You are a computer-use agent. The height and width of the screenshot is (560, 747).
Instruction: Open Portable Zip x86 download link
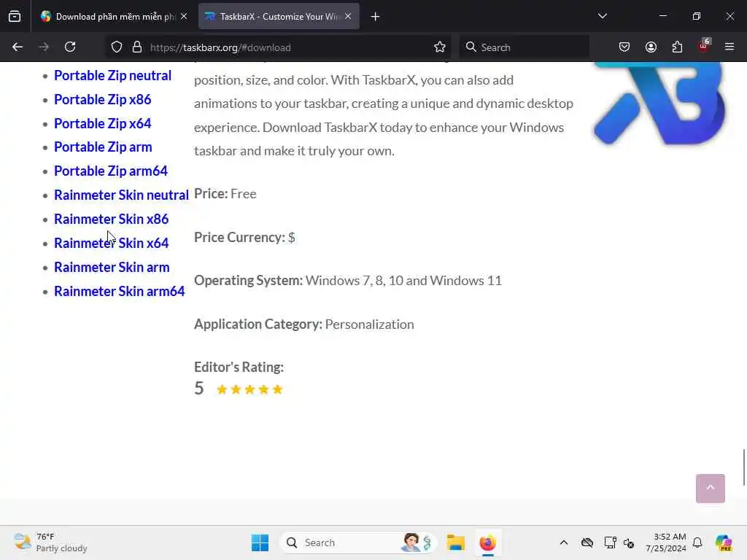pyautogui.click(x=102, y=99)
